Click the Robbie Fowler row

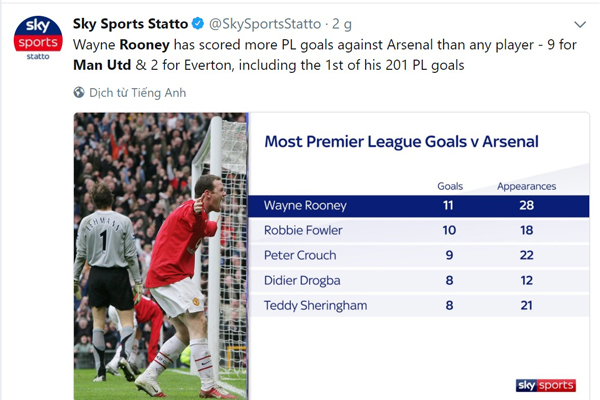click(x=419, y=230)
